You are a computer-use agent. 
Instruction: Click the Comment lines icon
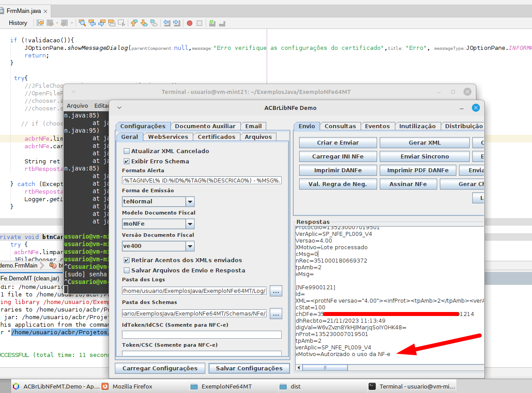tap(212, 23)
